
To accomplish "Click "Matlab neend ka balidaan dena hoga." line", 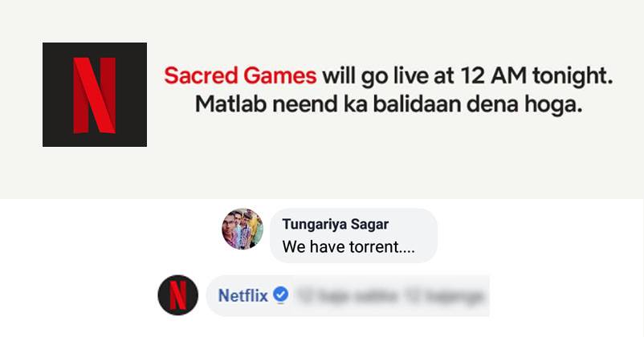I will tap(389, 104).
